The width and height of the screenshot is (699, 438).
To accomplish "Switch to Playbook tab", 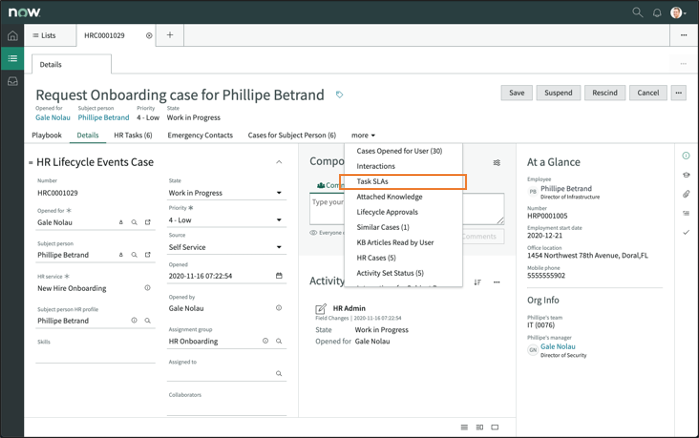I will 47,135.
